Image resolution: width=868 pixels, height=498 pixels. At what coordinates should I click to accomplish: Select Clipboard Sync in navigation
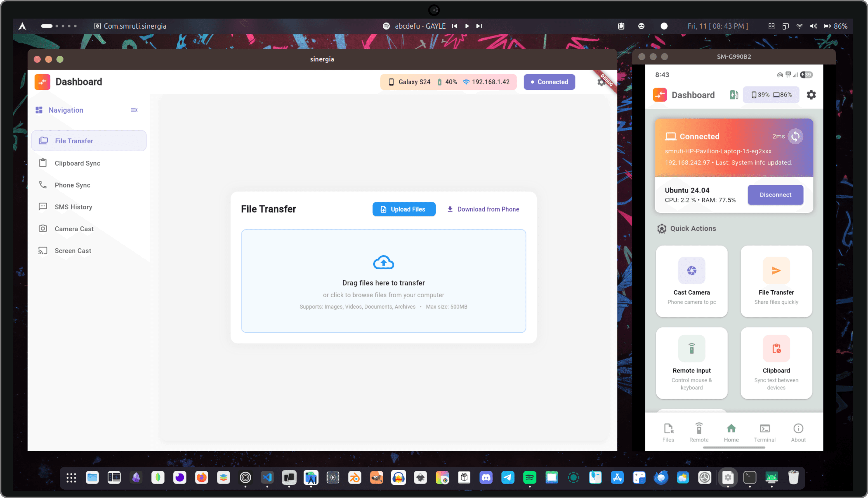click(x=77, y=163)
